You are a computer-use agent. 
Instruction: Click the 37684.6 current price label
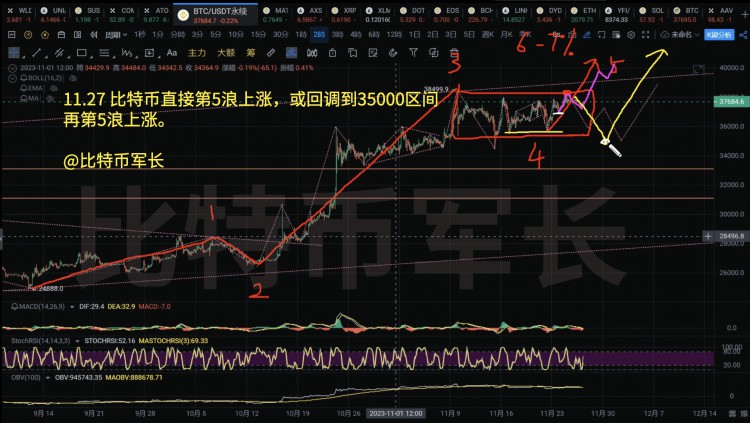[x=730, y=101]
